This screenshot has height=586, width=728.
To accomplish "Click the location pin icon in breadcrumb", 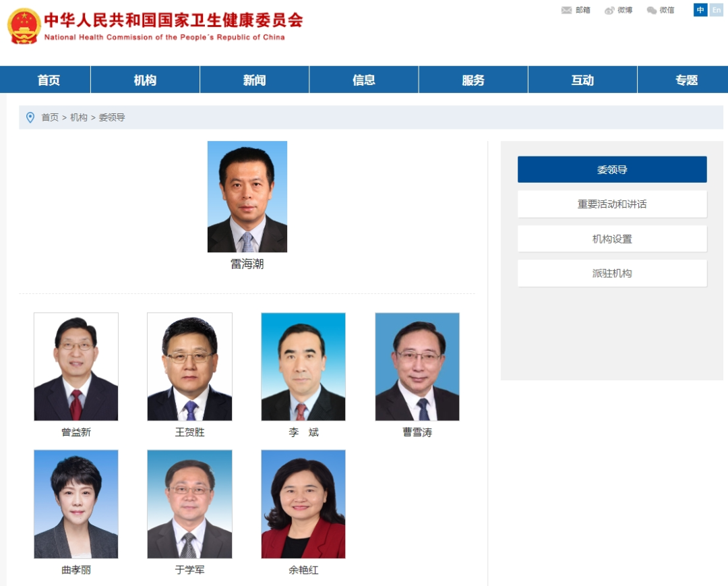I will tap(29, 117).
